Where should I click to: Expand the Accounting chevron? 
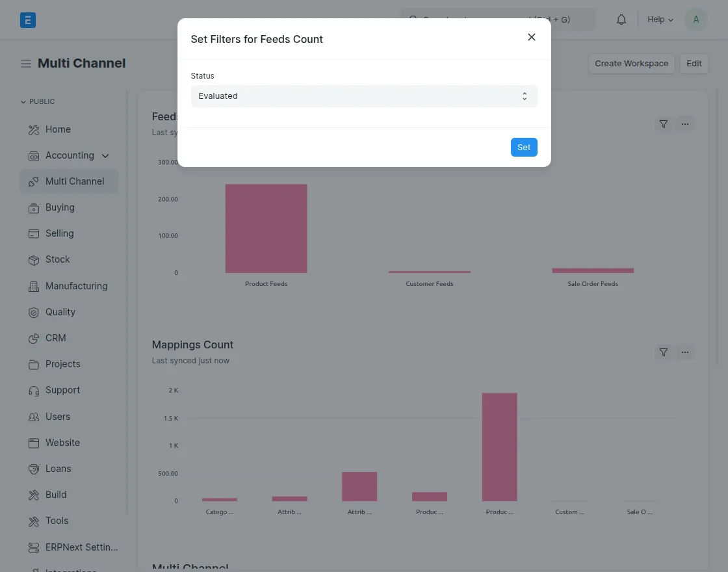(x=105, y=155)
